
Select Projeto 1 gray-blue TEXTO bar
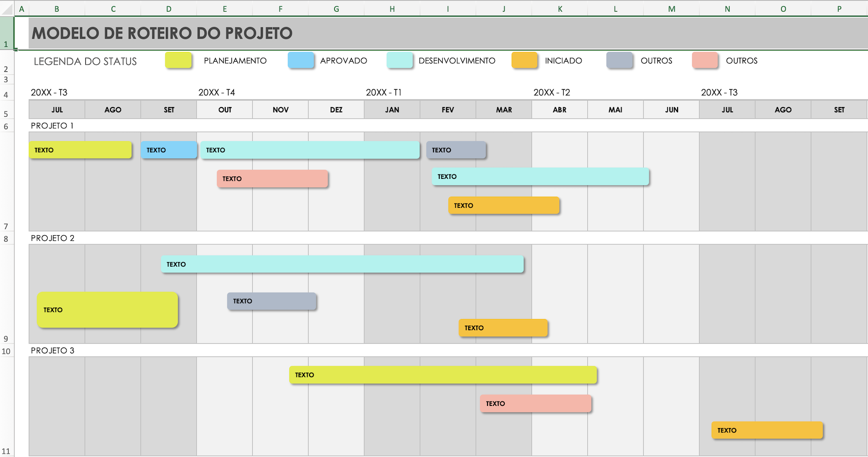coord(456,150)
